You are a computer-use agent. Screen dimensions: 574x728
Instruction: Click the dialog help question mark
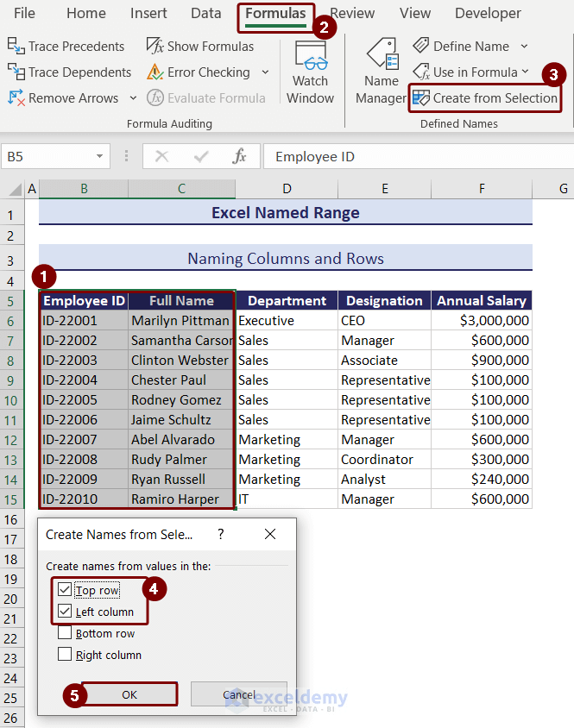(221, 534)
